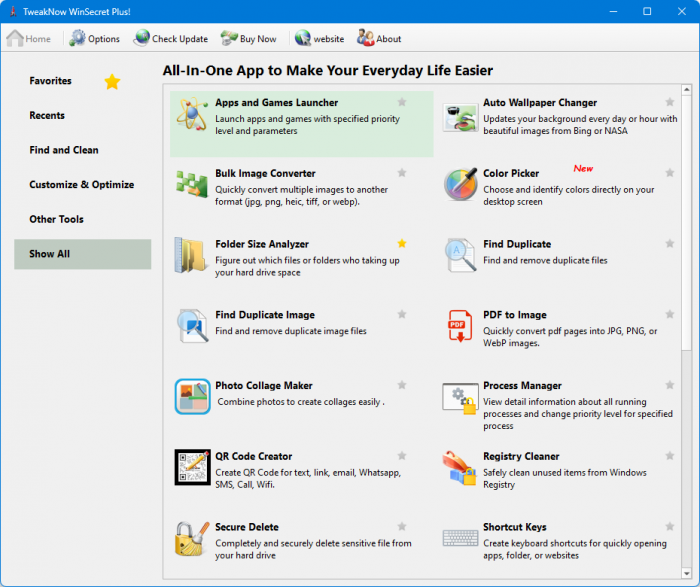
Task: Select the Registry Cleaner icon
Action: 460,467
